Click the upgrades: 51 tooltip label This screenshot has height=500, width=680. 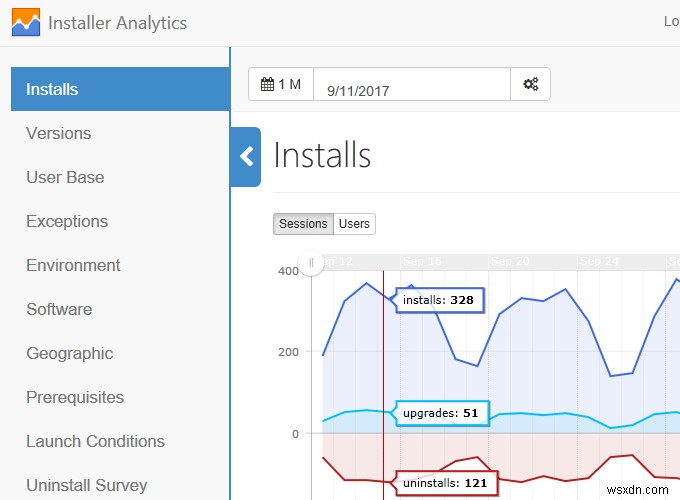441,413
